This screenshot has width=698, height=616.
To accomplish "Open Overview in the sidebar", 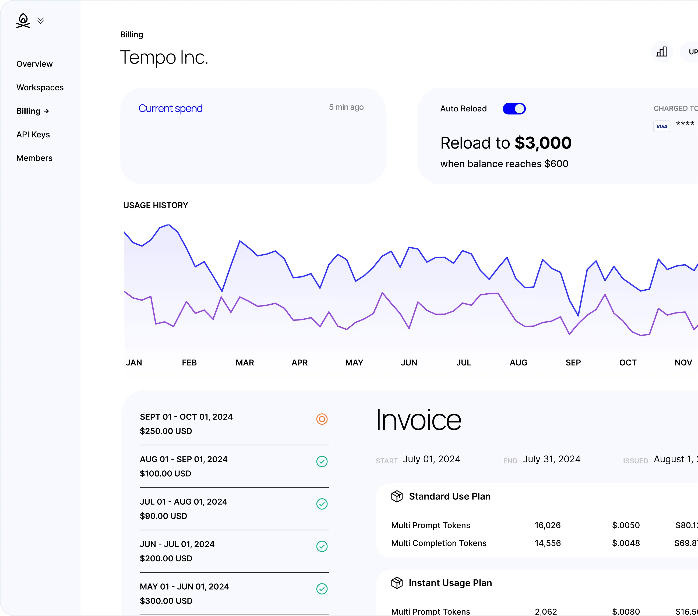I will (34, 64).
